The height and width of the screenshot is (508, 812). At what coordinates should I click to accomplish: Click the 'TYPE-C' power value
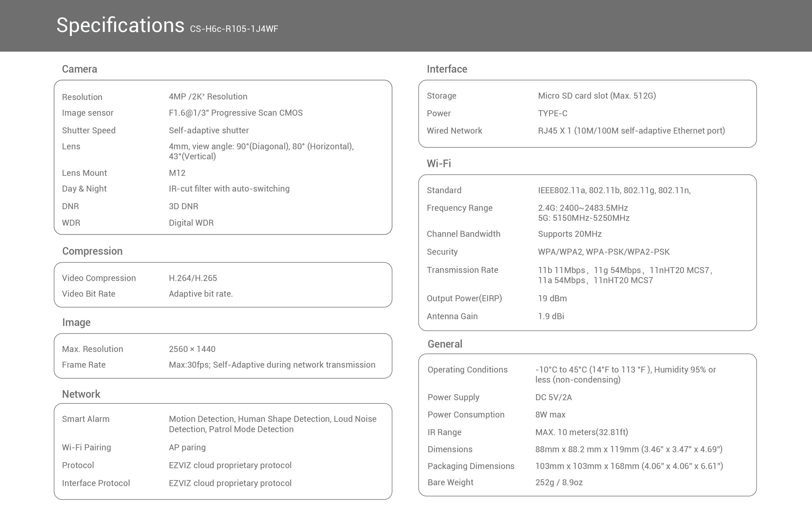point(553,113)
